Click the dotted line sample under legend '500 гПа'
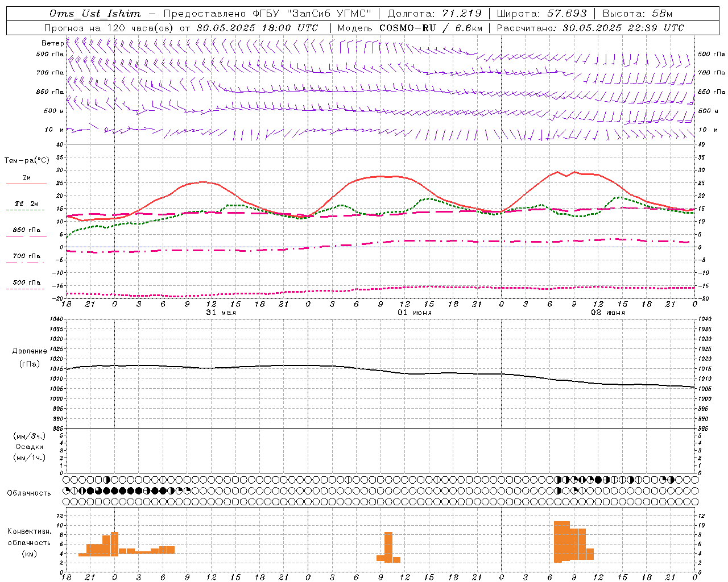 [x=26, y=289]
